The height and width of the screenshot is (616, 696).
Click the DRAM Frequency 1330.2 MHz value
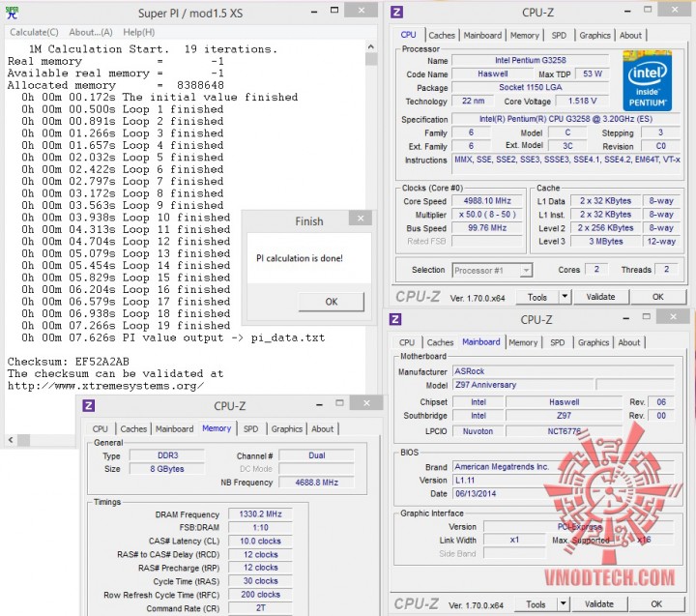pos(261,513)
